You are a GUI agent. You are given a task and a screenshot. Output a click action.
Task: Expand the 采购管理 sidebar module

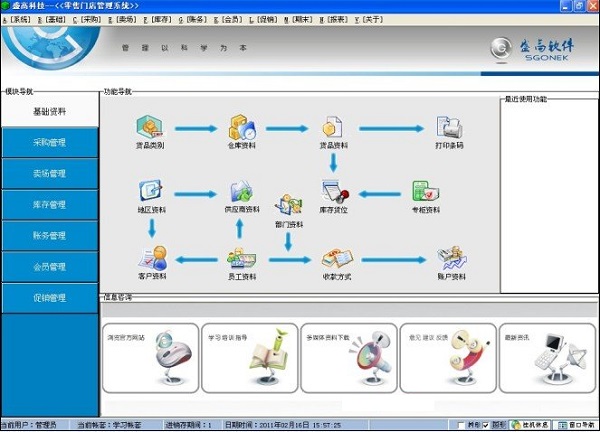[49, 143]
